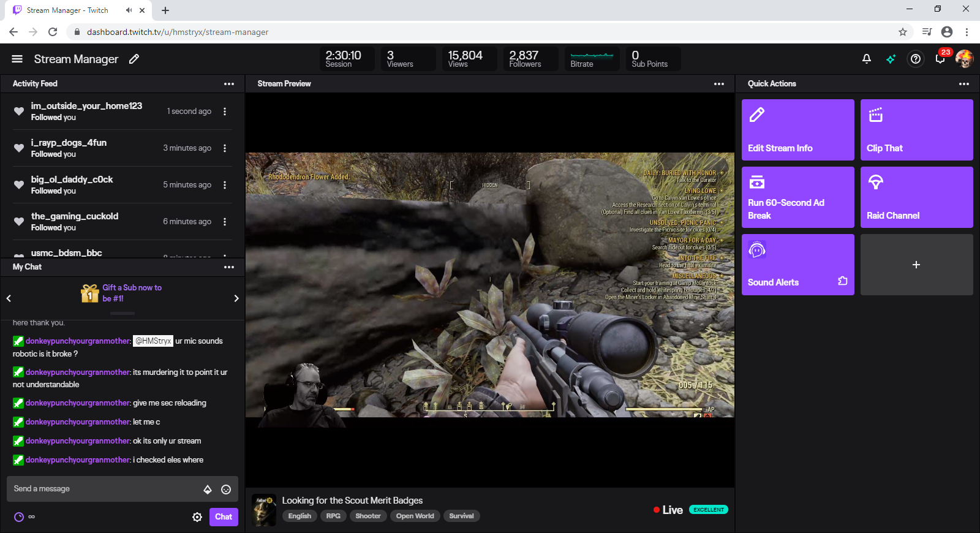Screen dimensions: 980x533
Task: Click gift box icon in chat header
Action: coord(90,293)
